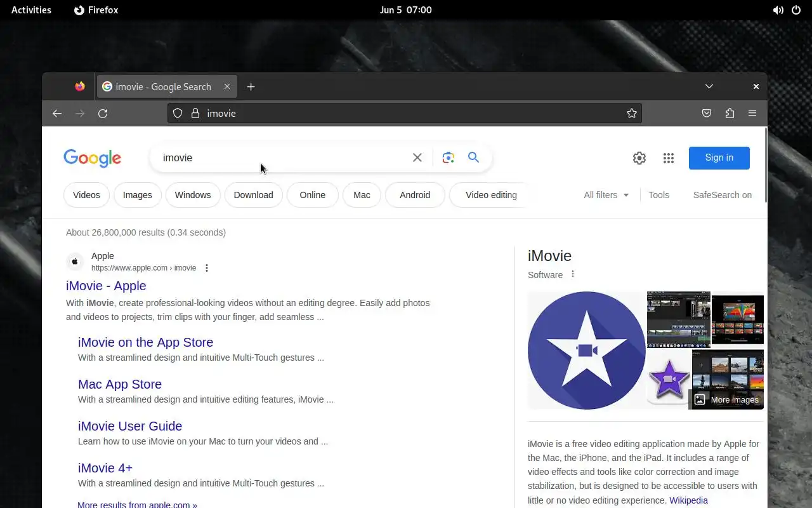Open the Wikipedia link in description
This screenshot has width=812, height=508.
coord(688,500)
